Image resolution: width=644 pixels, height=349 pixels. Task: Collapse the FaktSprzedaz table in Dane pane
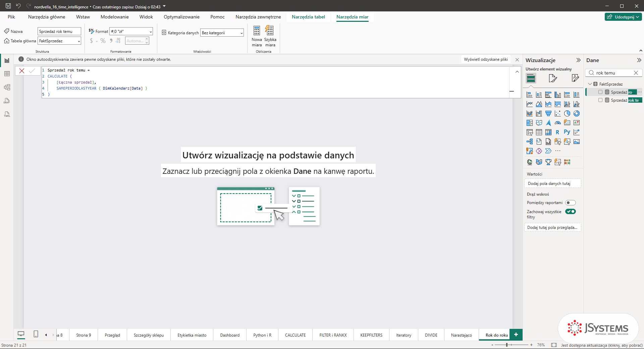click(x=590, y=84)
